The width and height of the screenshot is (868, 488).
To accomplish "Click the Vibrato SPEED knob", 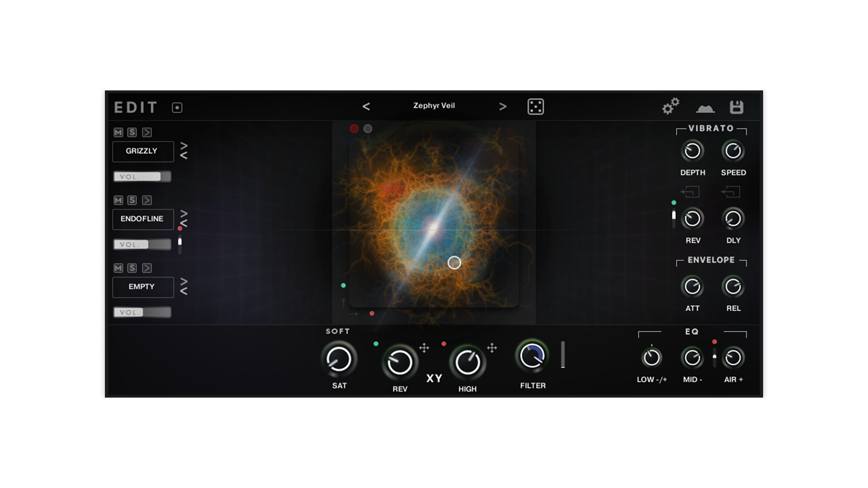I will (x=733, y=151).
